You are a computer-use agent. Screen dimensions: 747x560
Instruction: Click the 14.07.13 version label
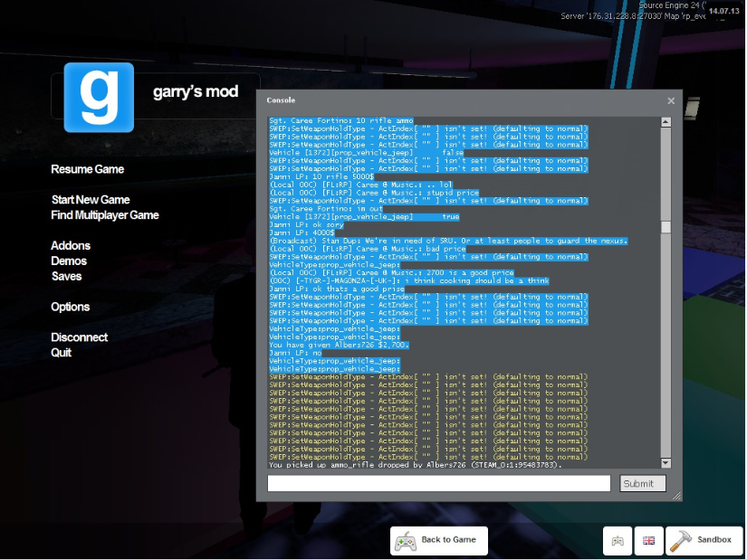723,11
